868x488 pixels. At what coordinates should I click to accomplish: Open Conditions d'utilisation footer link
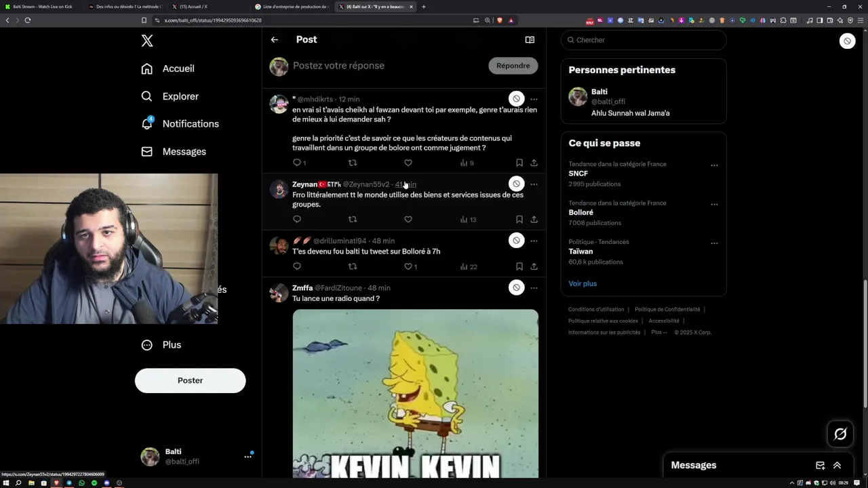(596, 309)
